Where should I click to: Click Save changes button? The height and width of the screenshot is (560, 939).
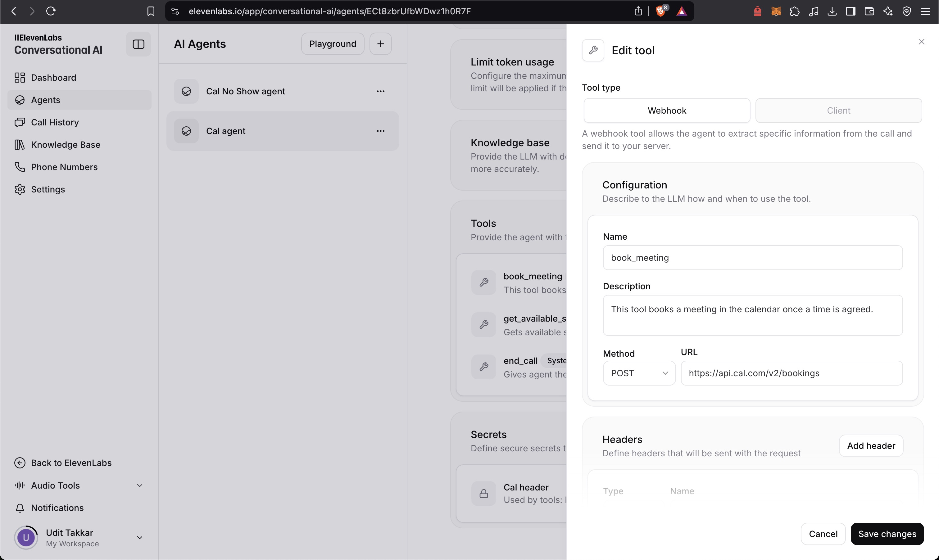pos(887,534)
